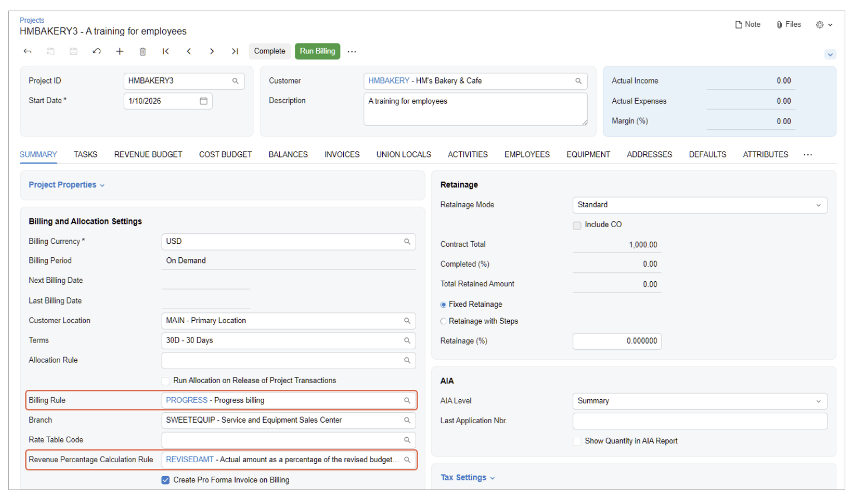Go to the last record icon
862x504 pixels.
235,51
